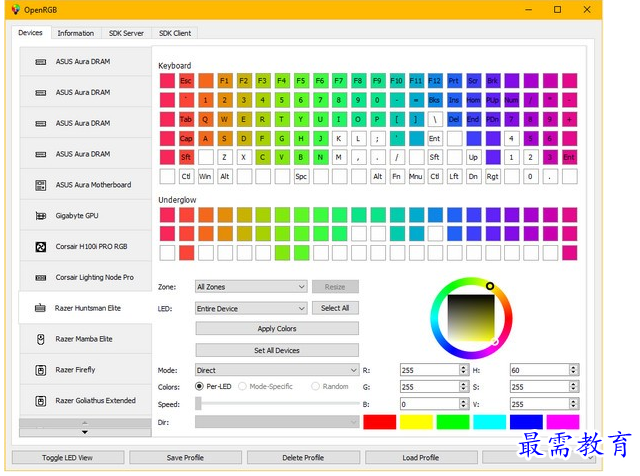Select the Bks key LED
This screenshot has height=476, width=640.
(x=435, y=100)
